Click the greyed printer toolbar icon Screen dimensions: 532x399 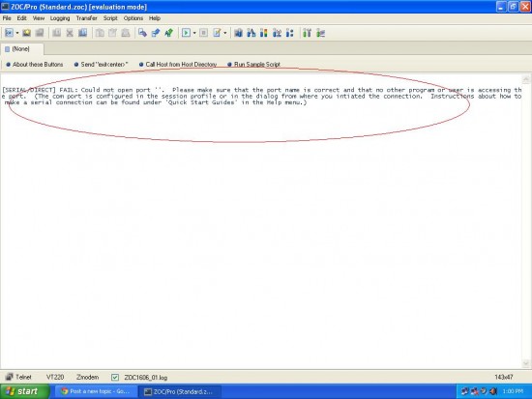click(126, 33)
